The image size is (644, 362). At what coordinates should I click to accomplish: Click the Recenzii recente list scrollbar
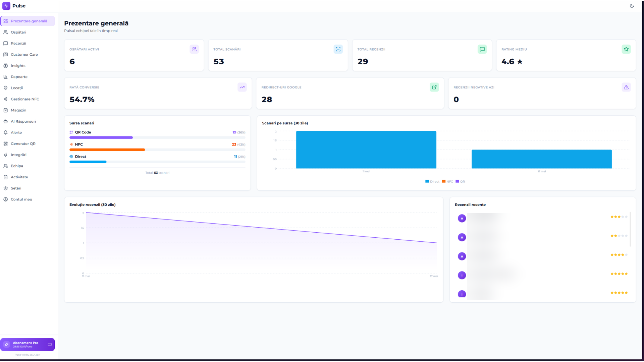pyautogui.click(x=630, y=229)
